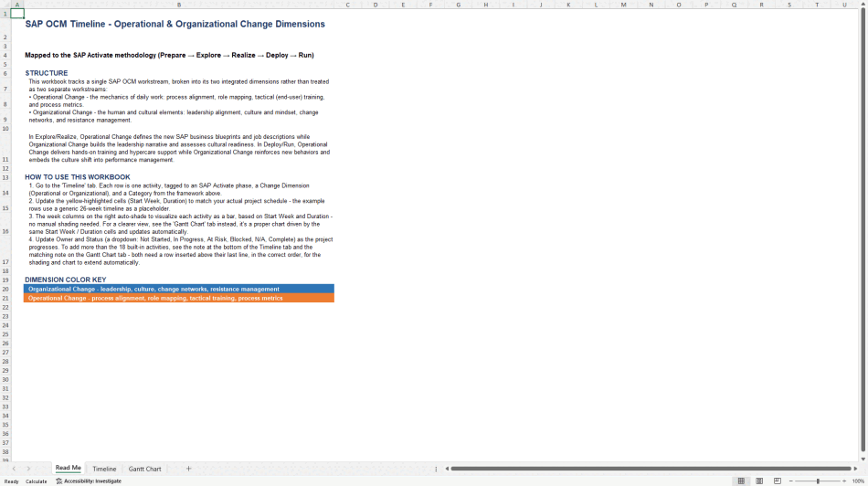
Task: Click the Calculate status bar button
Action: coord(37,481)
